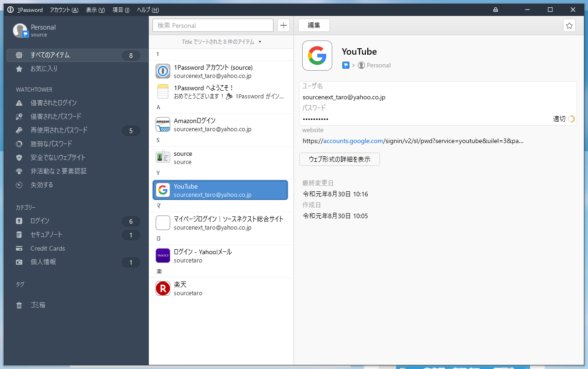Click the ログイン category keyhole icon
This screenshot has width=588, height=369.
(19, 221)
